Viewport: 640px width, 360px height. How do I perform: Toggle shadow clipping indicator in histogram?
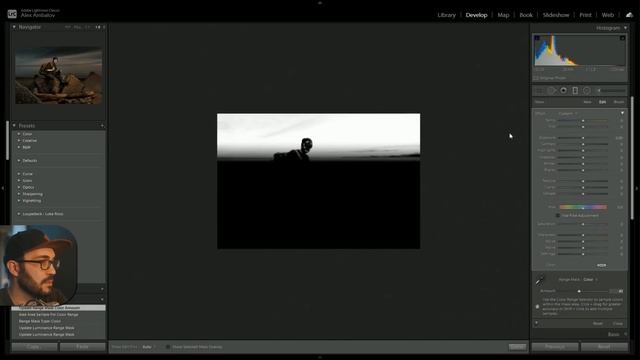click(537, 38)
